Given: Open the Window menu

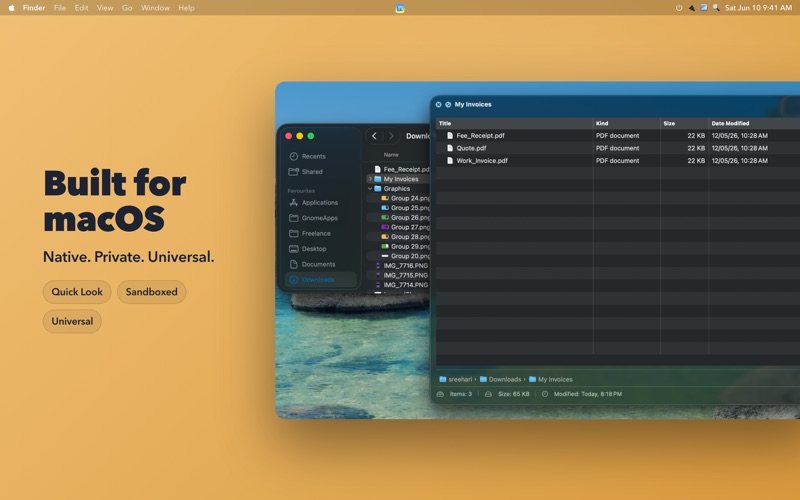Looking at the screenshot, I should point(155,8).
